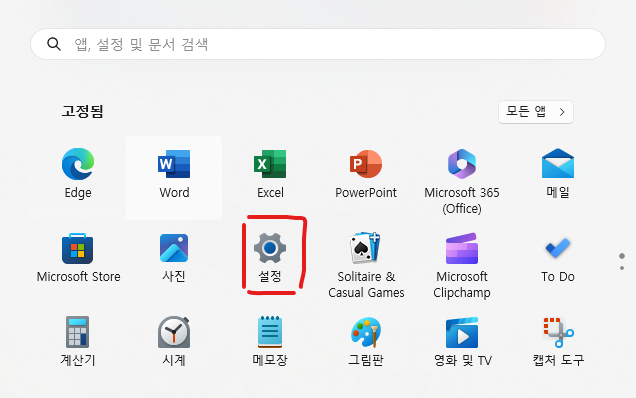Open 메모장 (Notepad)
Screen dimensions: 636x398
point(270,332)
